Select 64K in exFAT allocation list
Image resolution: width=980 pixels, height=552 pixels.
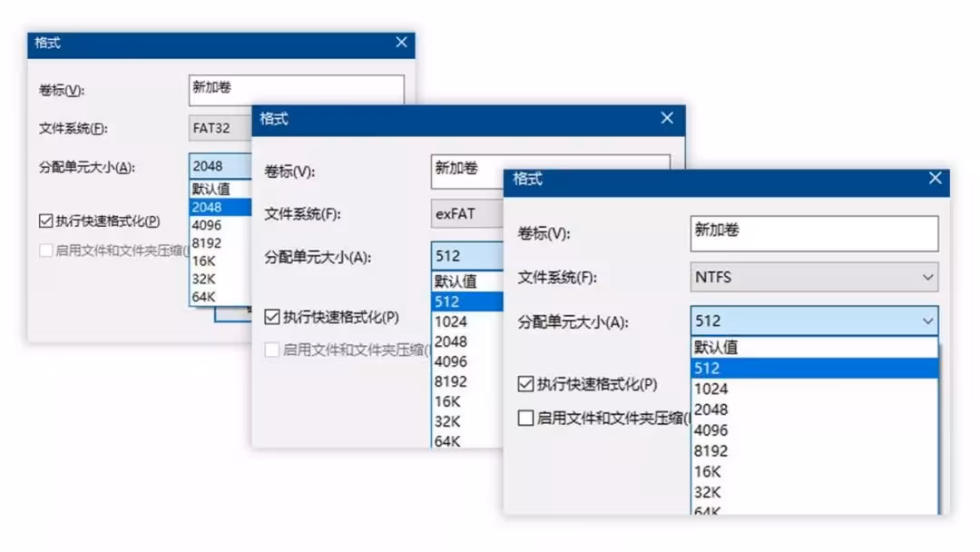[467, 440]
